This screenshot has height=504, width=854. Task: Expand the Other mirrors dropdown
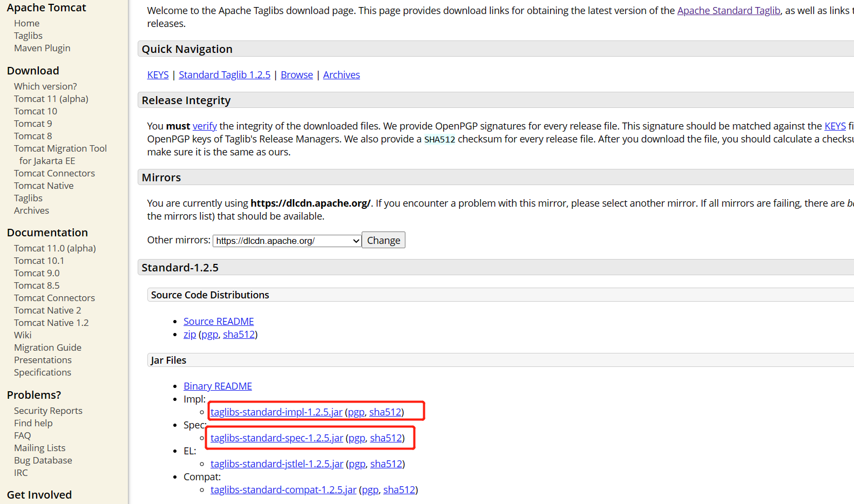tap(287, 241)
